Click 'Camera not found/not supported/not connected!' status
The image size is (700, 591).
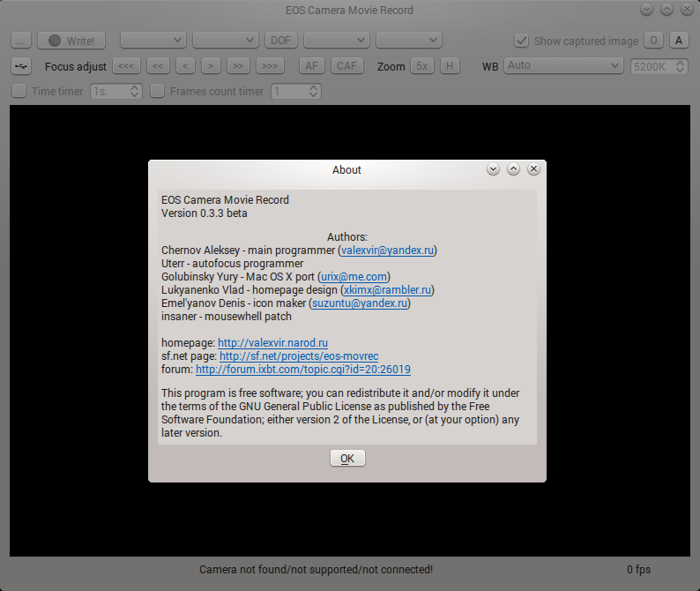(316, 570)
